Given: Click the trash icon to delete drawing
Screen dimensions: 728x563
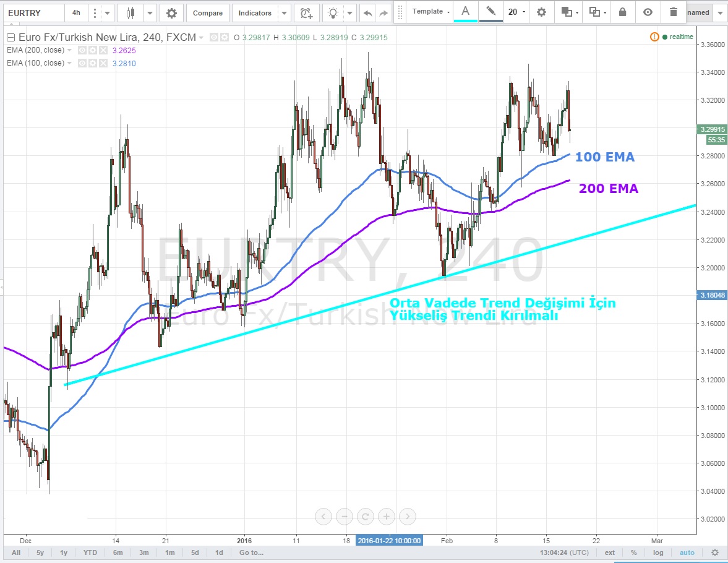Looking at the screenshot, I should (673, 12).
